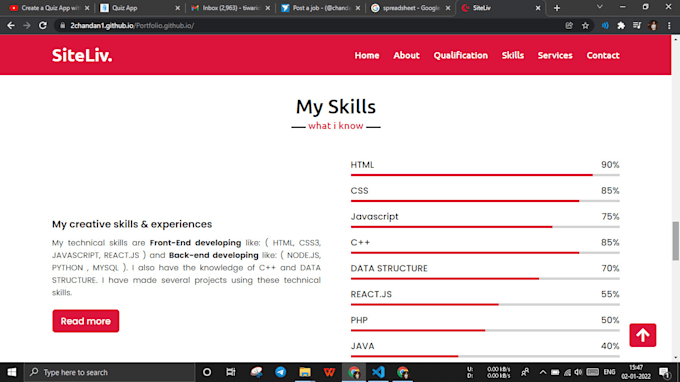Screen dimensions: 680x382
Task: Click 'My creative skills & experiences' heading
Action: point(132,224)
